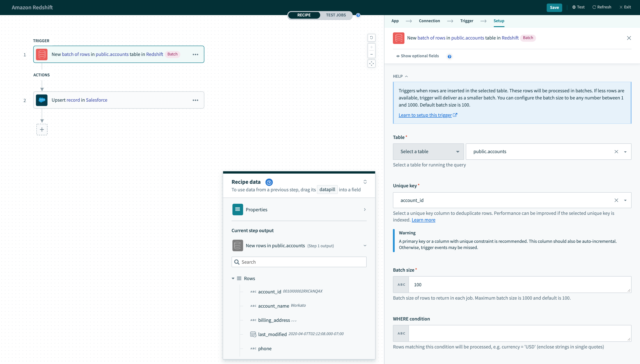Zoom in on the recipe canvas
The height and width of the screenshot is (364, 640).
[x=371, y=47]
